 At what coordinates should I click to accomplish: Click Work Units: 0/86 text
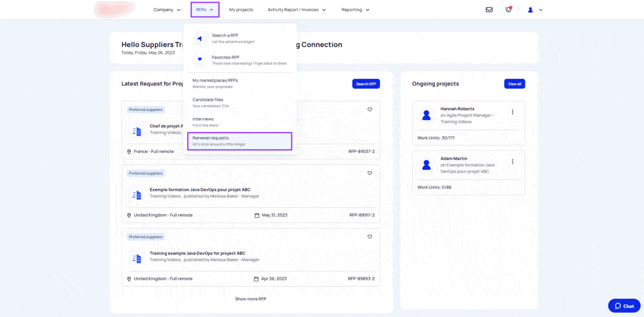click(434, 187)
